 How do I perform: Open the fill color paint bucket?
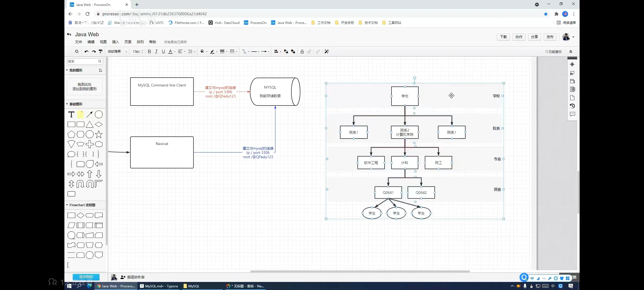[x=202, y=52]
